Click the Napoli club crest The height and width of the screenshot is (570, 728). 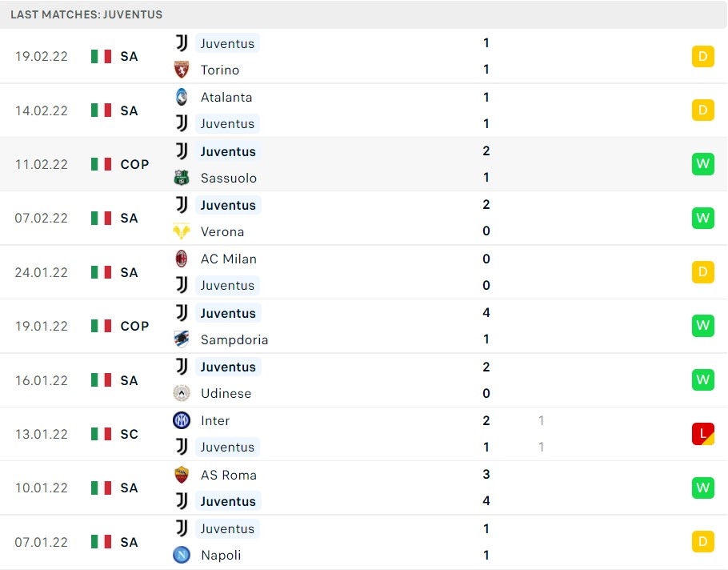click(181, 555)
